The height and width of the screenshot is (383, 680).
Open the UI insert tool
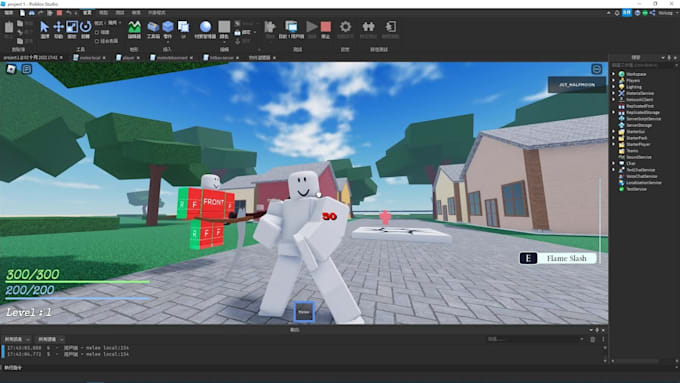[x=183, y=29]
